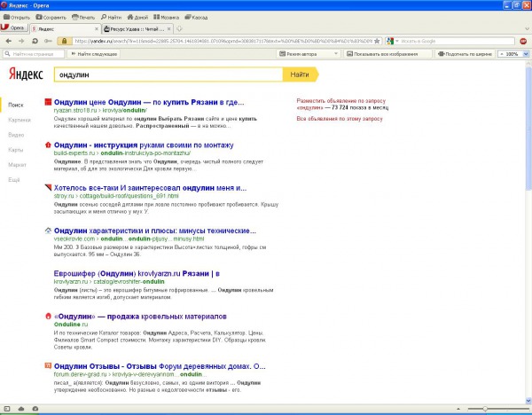Click the address bar URL field

click(x=223, y=41)
